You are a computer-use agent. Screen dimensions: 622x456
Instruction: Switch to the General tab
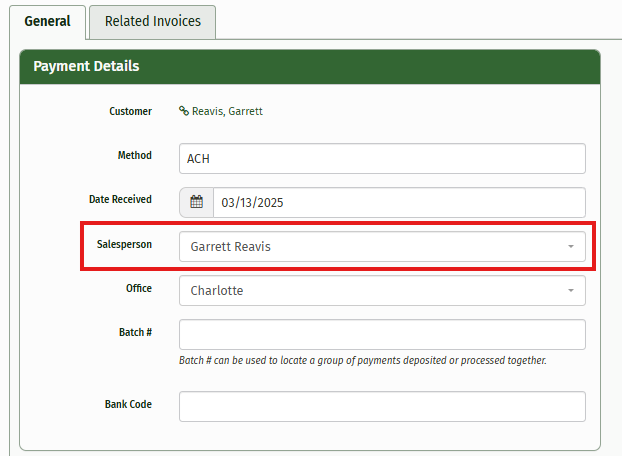pos(47,21)
